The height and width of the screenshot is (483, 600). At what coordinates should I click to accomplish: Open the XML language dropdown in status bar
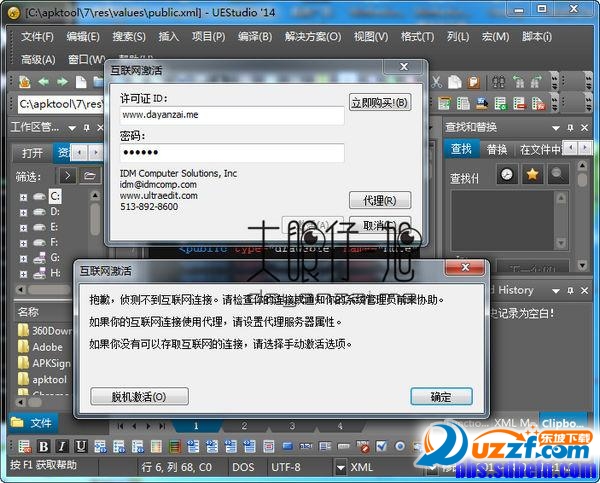[x=341, y=467]
